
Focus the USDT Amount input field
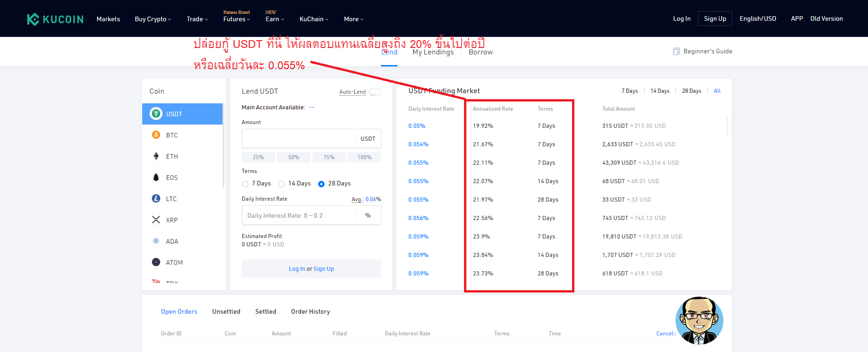coord(312,138)
